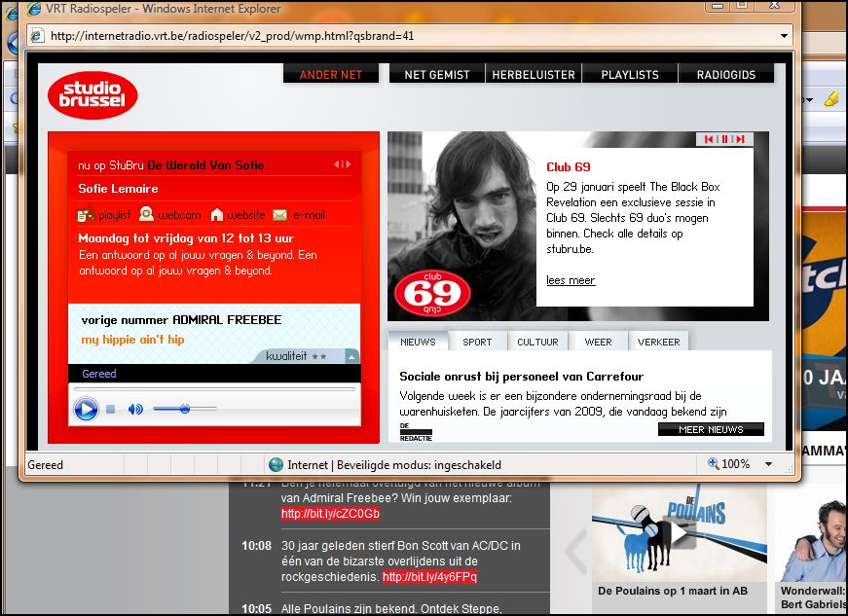Open the webcam icon link
Image resolution: width=848 pixels, height=616 pixels.
pos(146,214)
